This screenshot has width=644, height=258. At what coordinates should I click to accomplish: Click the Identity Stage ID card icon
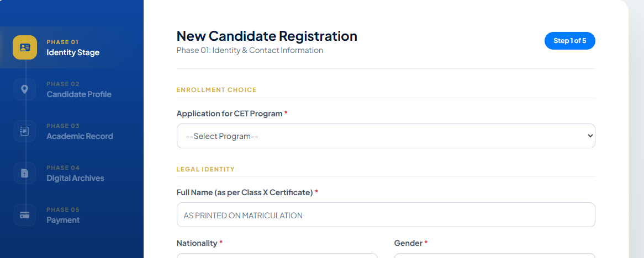(x=25, y=47)
